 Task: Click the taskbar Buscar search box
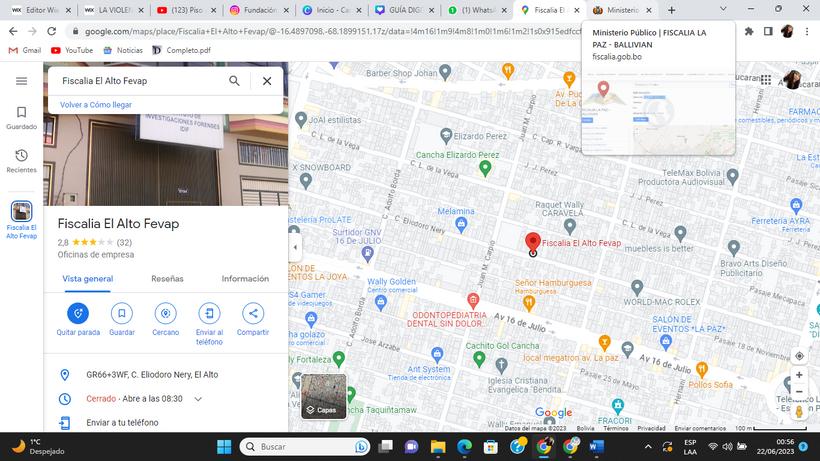coord(305,446)
